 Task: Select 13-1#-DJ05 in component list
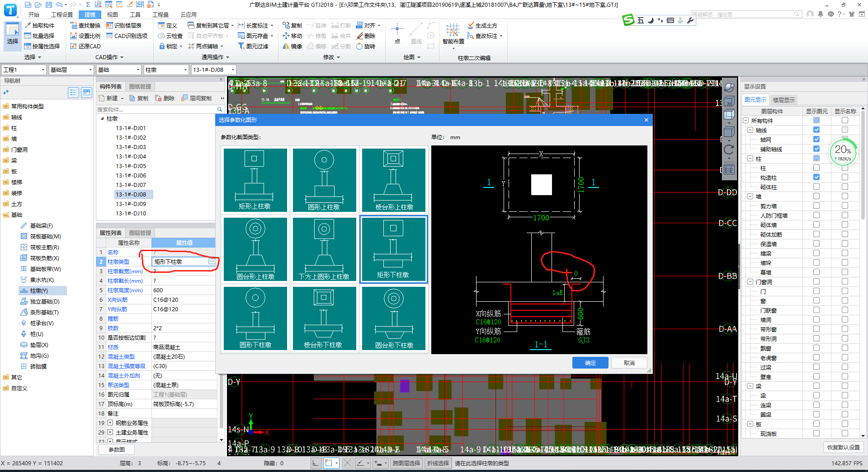click(131, 166)
